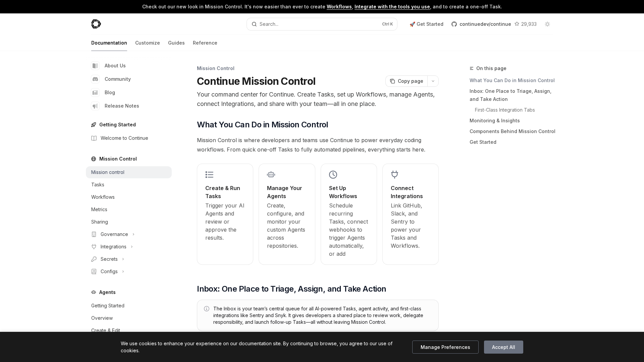This screenshot has height=362, width=644.
Task: Click the Continue logo icon
Action: (x=96, y=24)
